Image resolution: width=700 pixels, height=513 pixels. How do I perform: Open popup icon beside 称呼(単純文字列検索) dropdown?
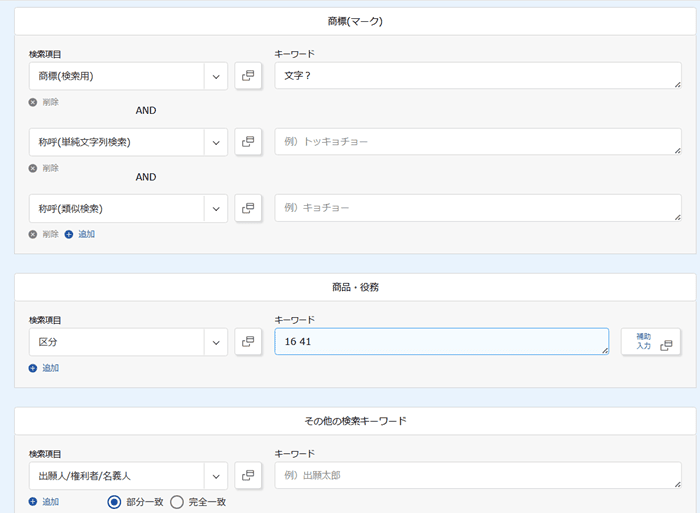pos(248,142)
